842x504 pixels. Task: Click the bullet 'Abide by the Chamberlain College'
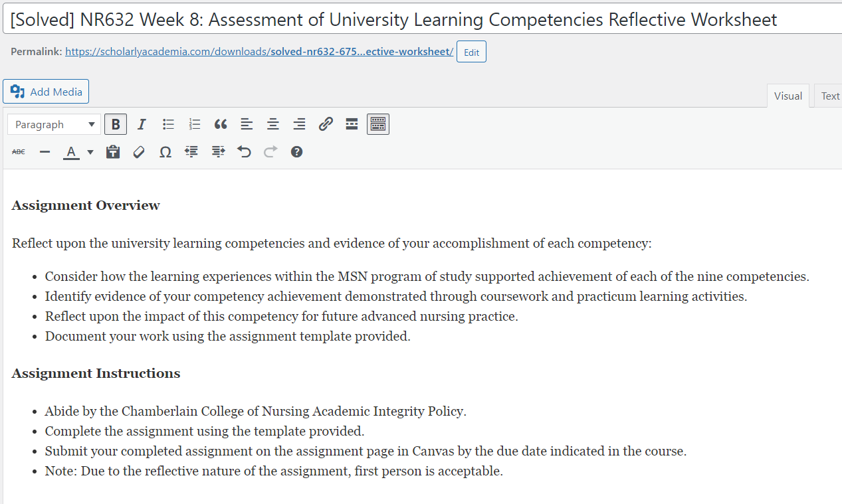tap(256, 411)
